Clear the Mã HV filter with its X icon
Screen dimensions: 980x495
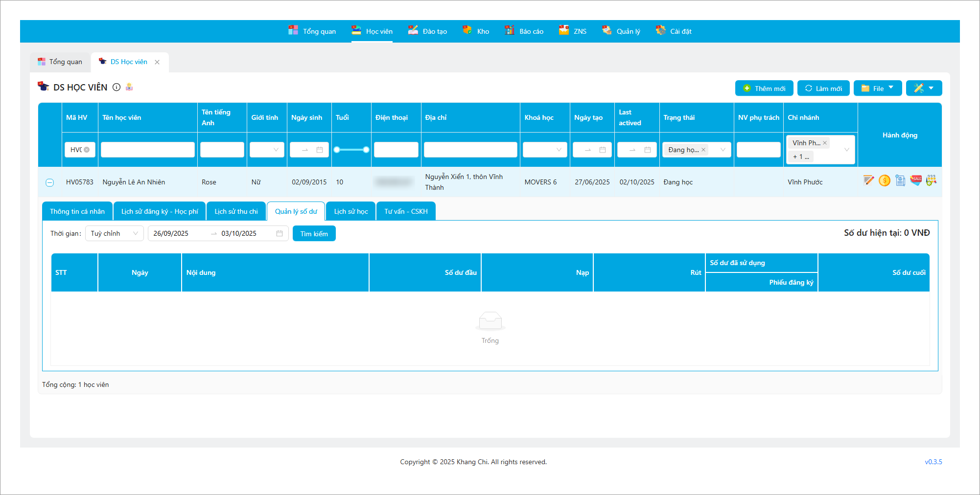tap(87, 150)
